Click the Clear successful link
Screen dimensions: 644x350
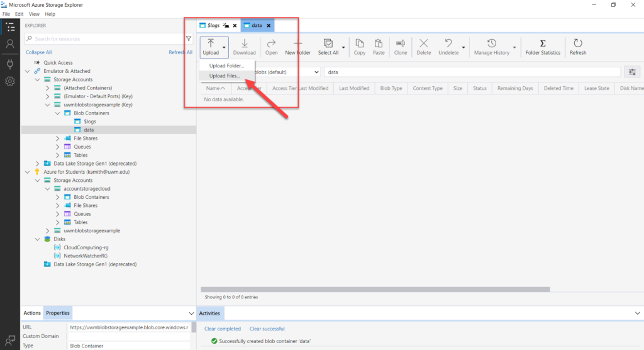click(267, 329)
